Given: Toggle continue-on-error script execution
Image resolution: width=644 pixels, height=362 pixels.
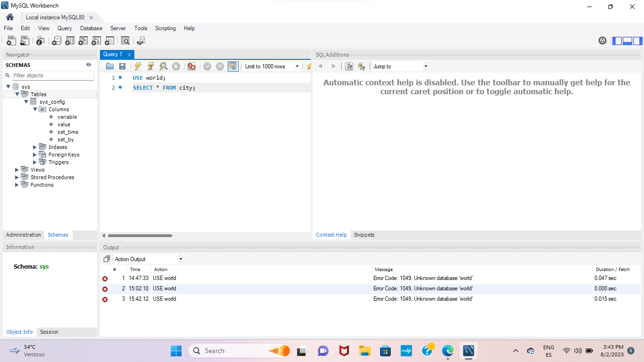Looking at the screenshot, I should click(191, 66).
